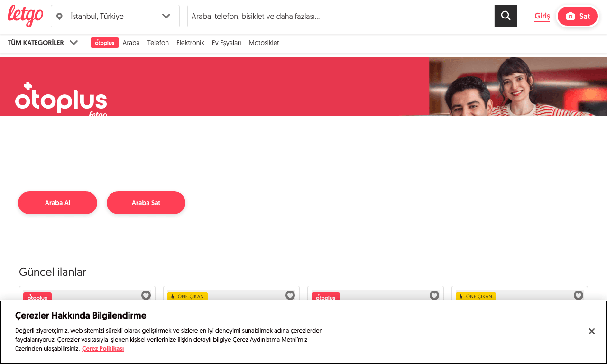Click the chevron next to TÜM KATEGORİLER
This screenshot has width=607, height=364.
point(74,43)
